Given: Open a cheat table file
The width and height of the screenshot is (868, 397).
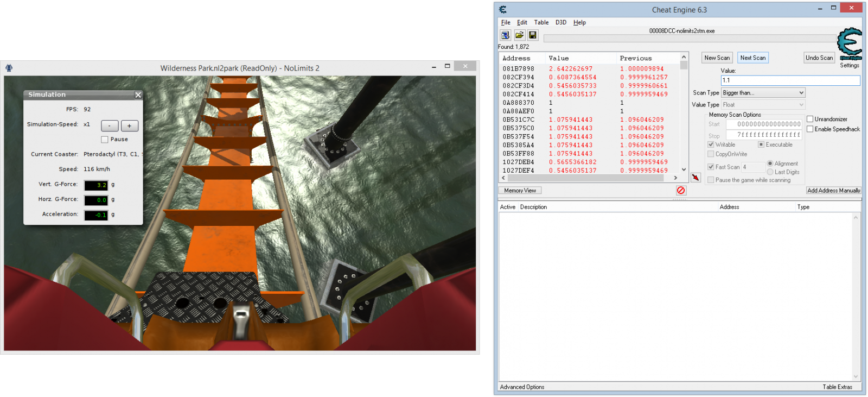Looking at the screenshot, I should pos(519,35).
